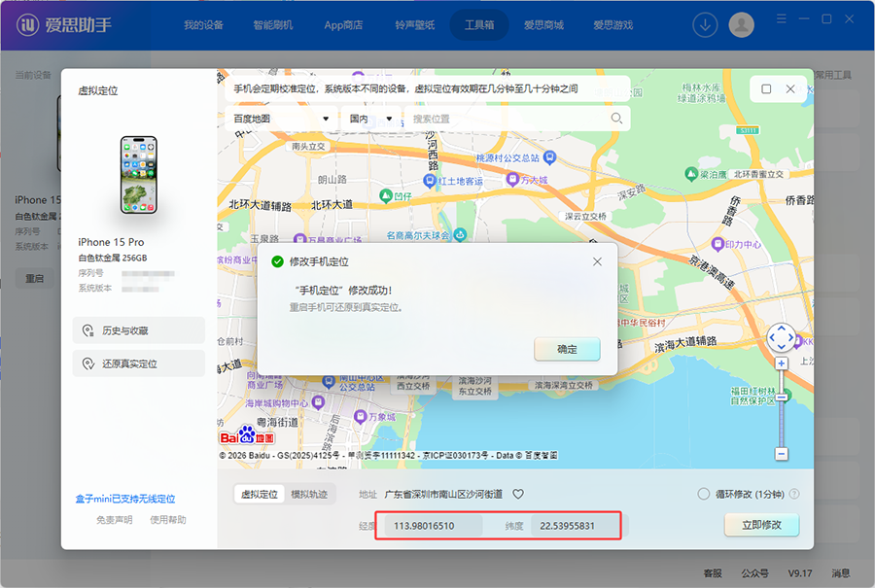Screen dimensions: 875x588
Task: Click the map pan direction control
Action: (x=782, y=337)
